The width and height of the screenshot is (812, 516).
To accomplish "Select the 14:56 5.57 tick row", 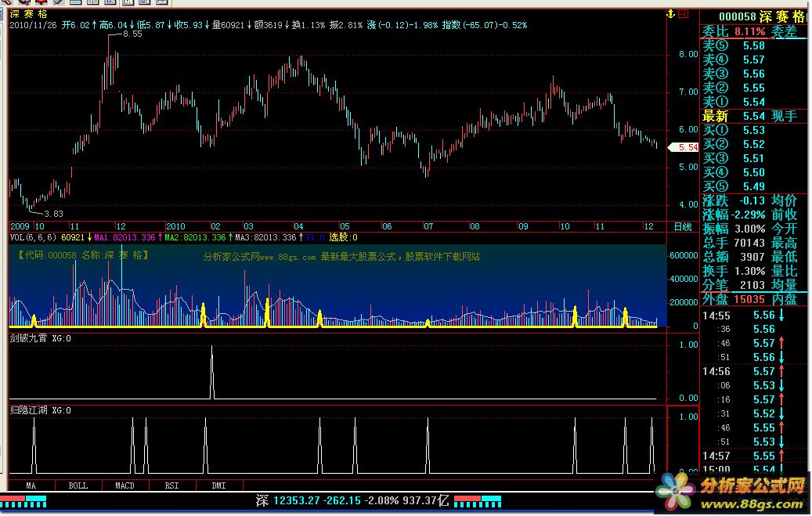I will coord(744,371).
